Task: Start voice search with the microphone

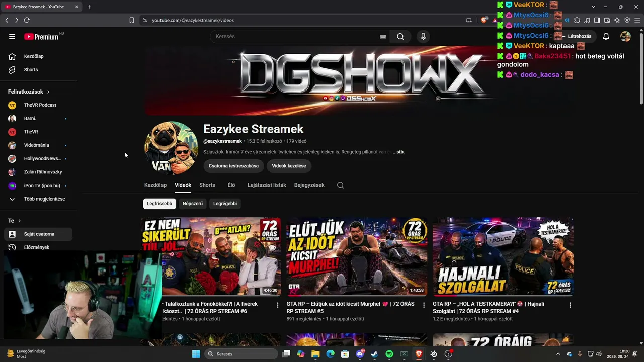Action: (x=423, y=37)
